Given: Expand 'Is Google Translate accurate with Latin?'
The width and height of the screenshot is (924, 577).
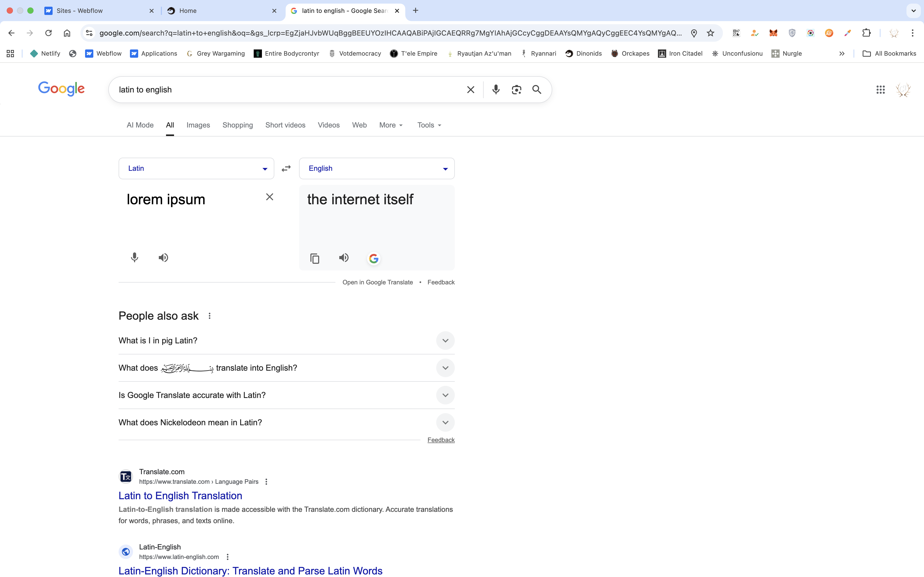Looking at the screenshot, I should (x=445, y=395).
